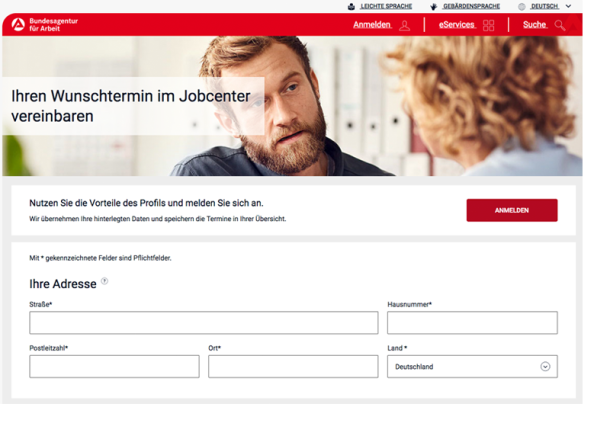Follow the Leichte Sprache link
610x423 pixels.
coord(386,6)
